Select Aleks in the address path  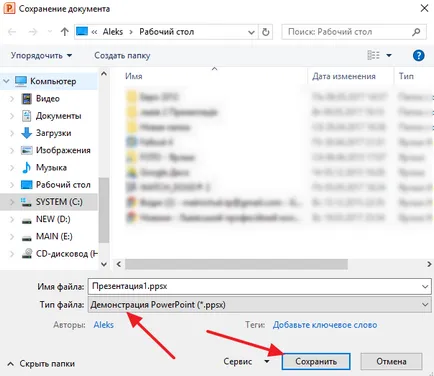click(x=113, y=32)
